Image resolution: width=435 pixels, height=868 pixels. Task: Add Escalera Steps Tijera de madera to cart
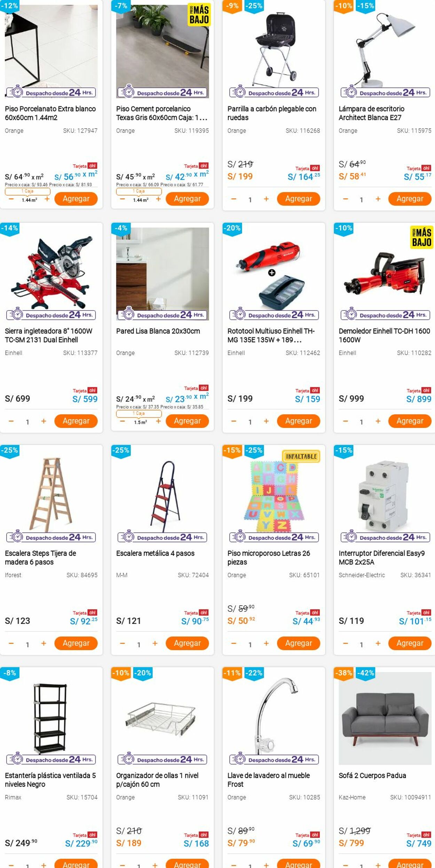pos(76,643)
